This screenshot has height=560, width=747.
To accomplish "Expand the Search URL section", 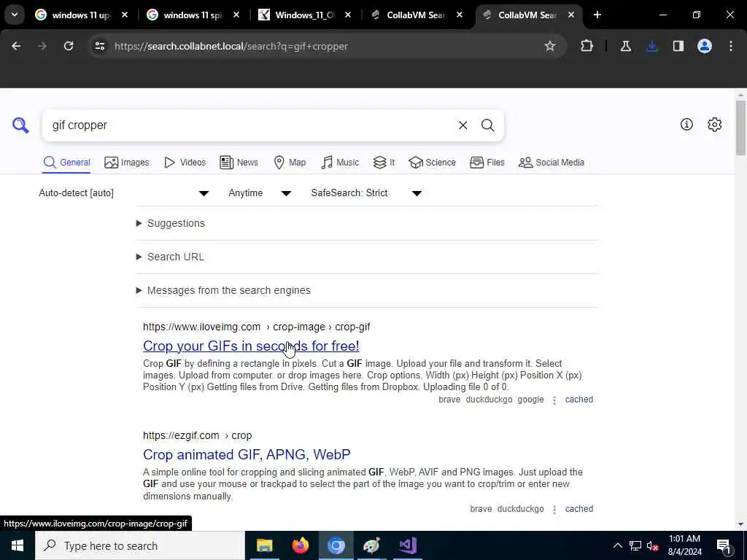I will coord(170,257).
